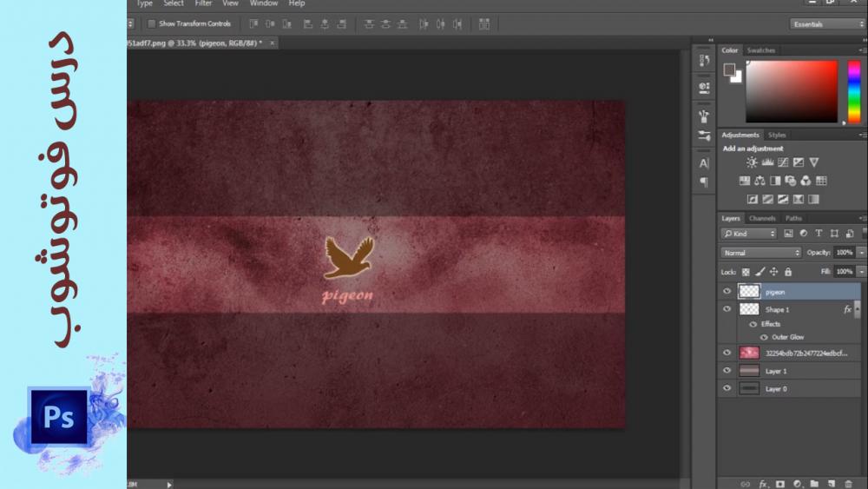Click the link layers icon
The width and height of the screenshot is (868, 489).
click(x=745, y=484)
